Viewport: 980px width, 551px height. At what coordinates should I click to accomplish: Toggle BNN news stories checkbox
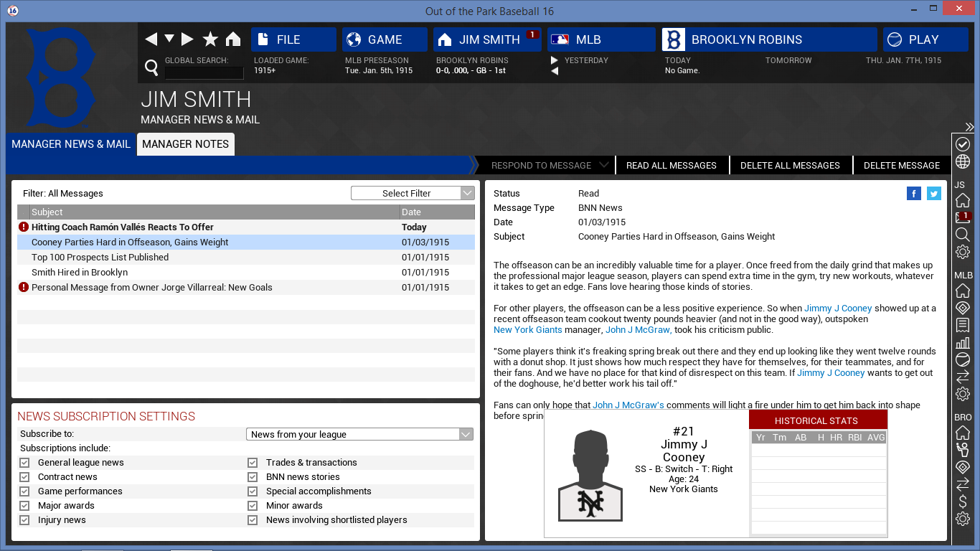253,477
